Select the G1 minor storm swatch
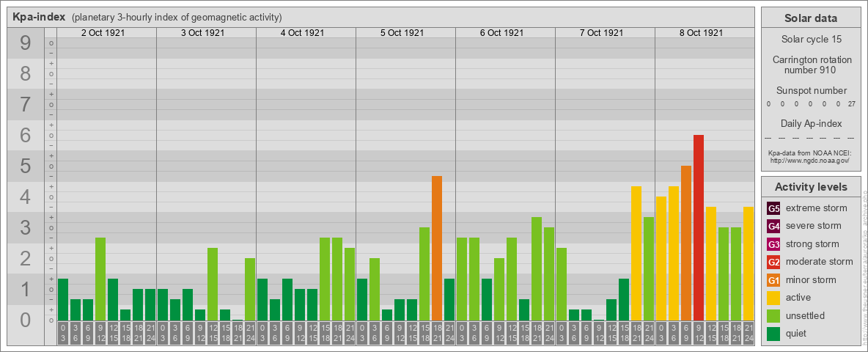 (773, 280)
